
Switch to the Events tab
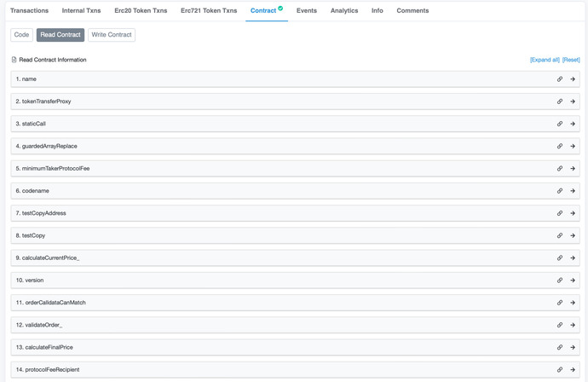point(306,11)
